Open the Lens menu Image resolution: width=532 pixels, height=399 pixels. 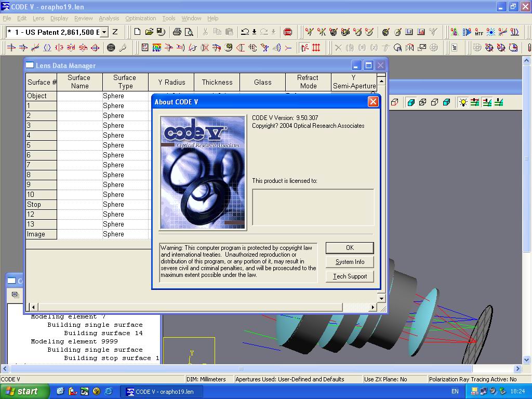38,18
